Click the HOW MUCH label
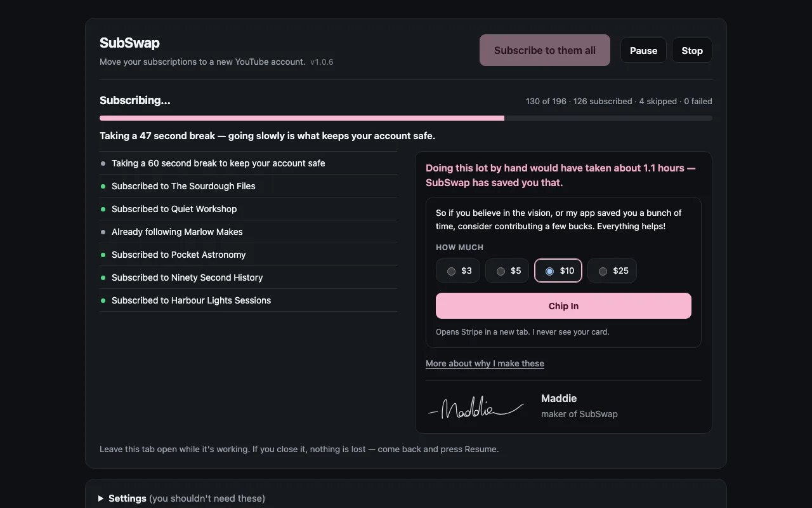Image resolution: width=812 pixels, height=508 pixels. tap(459, 248)
